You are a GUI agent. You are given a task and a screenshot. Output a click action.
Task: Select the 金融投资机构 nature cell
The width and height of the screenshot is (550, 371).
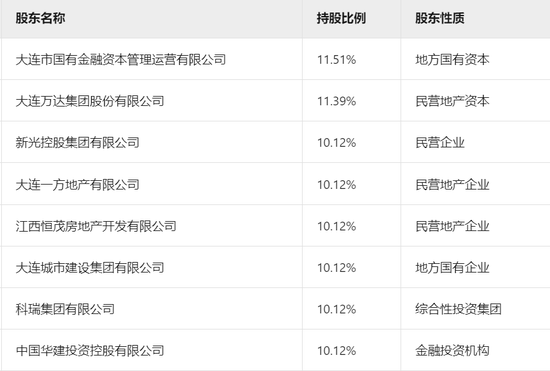[x=452, y=350]
